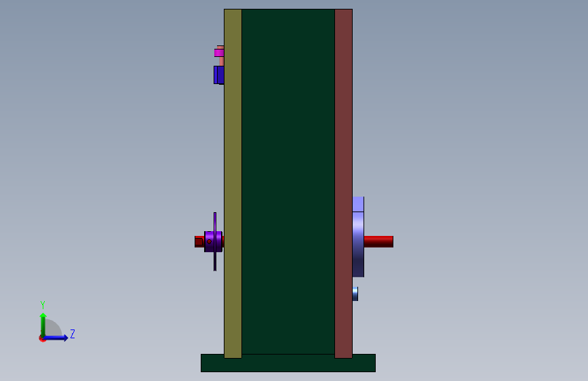
Task: Select the dark green center body panel
Action: 288,182
